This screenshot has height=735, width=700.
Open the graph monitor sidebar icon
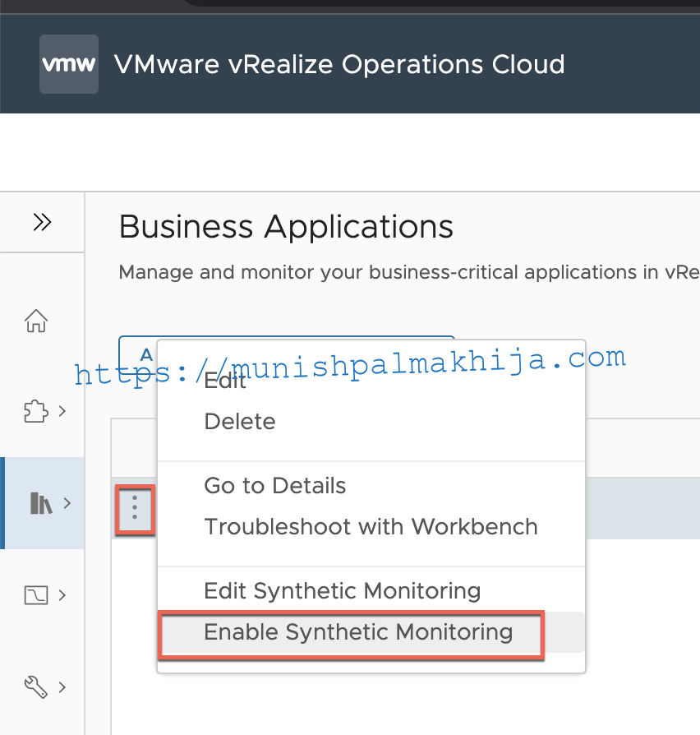coord(36,595)
